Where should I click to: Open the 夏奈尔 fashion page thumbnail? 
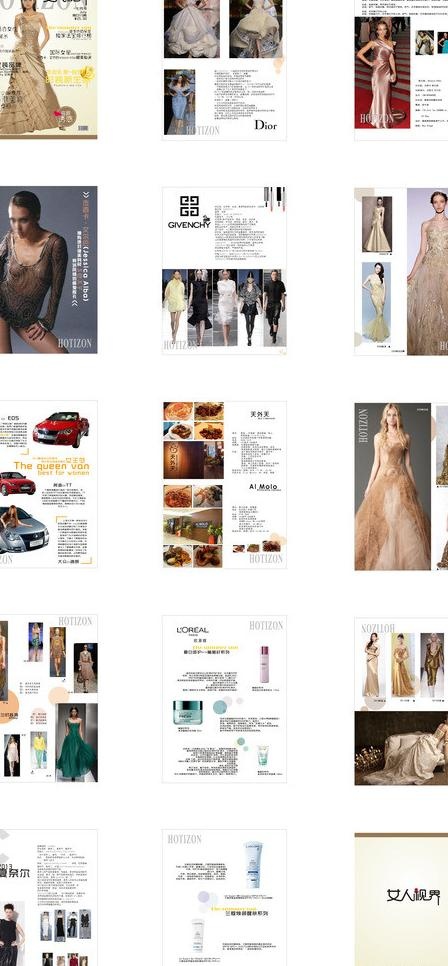(x=48, y=898)
